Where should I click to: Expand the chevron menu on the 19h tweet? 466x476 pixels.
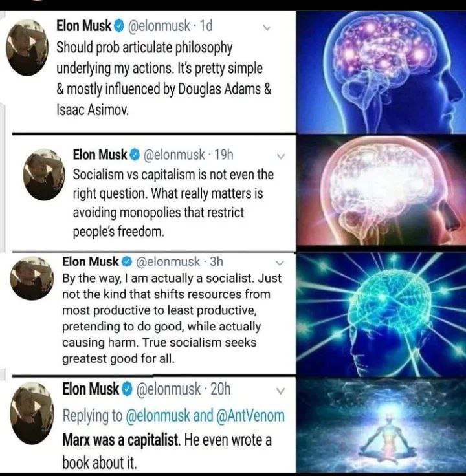(x=281, y=157)
